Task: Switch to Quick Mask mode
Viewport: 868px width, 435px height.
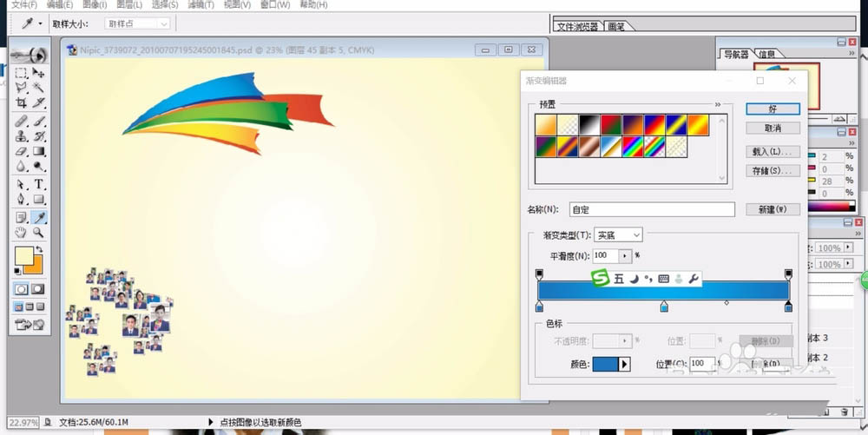Action: (38, 289)
